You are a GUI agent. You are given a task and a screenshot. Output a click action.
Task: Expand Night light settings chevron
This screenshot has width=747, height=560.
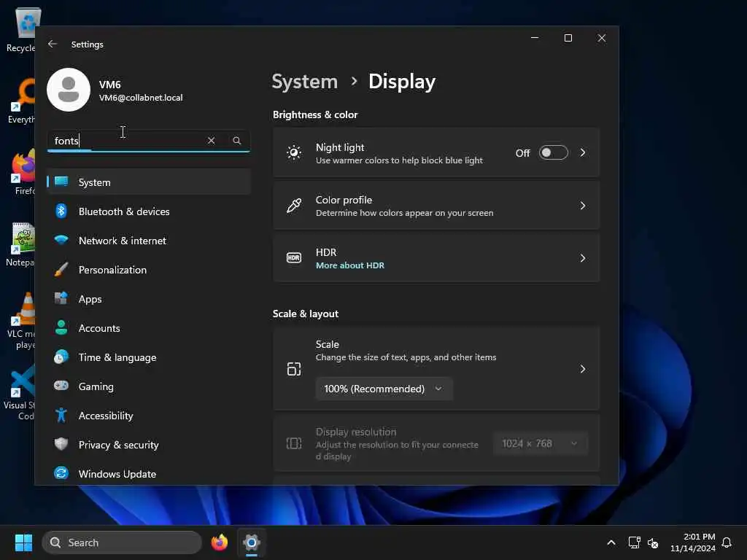[x=583, y=152]
